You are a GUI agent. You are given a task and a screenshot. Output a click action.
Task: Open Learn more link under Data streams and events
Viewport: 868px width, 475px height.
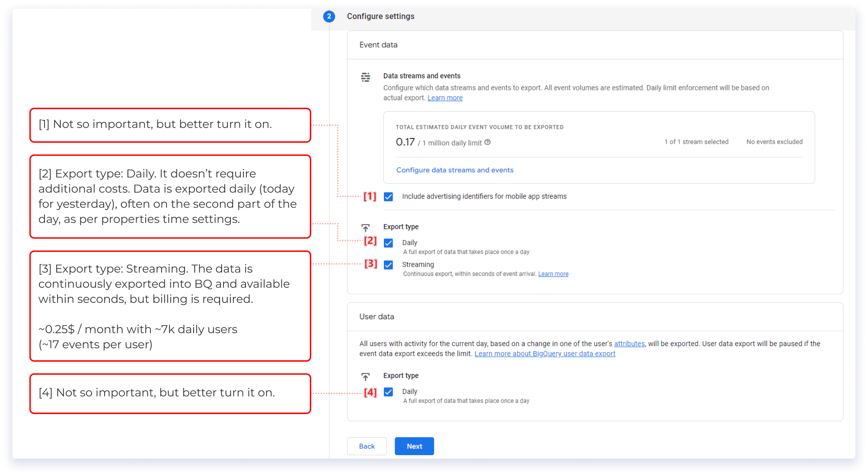pos(445,98)
